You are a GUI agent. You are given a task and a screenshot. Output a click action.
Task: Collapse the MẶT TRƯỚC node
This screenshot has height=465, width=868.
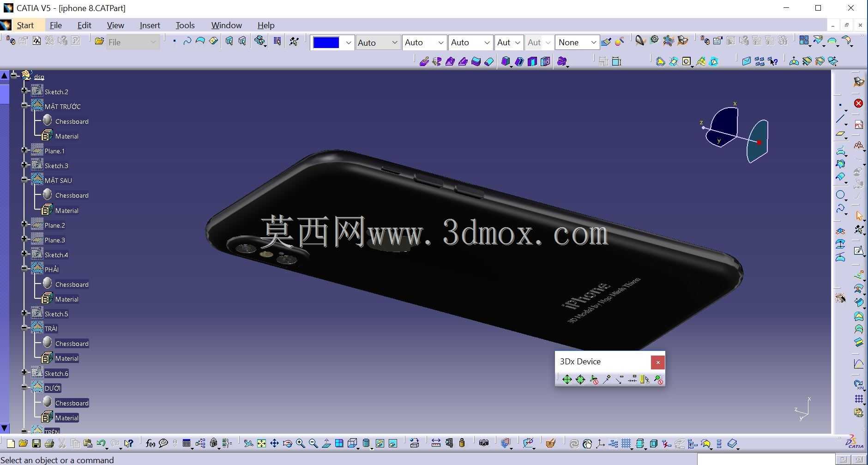click(24, 105)
